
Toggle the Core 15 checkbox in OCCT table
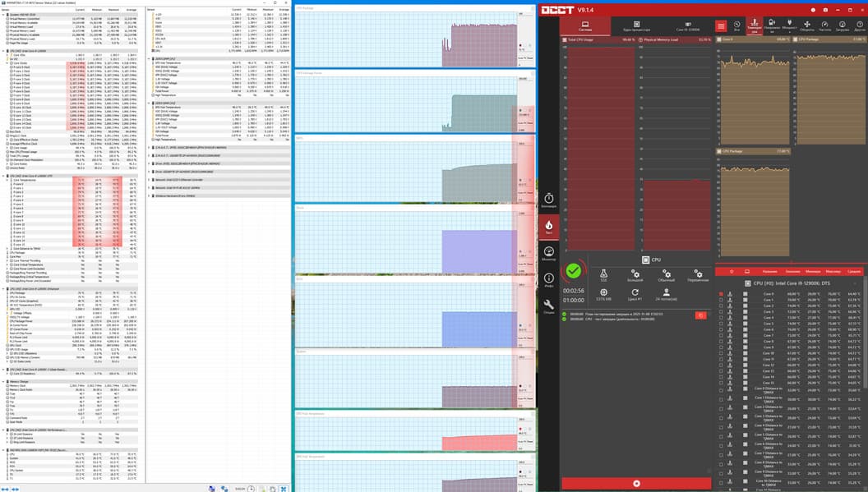point(721,383)
